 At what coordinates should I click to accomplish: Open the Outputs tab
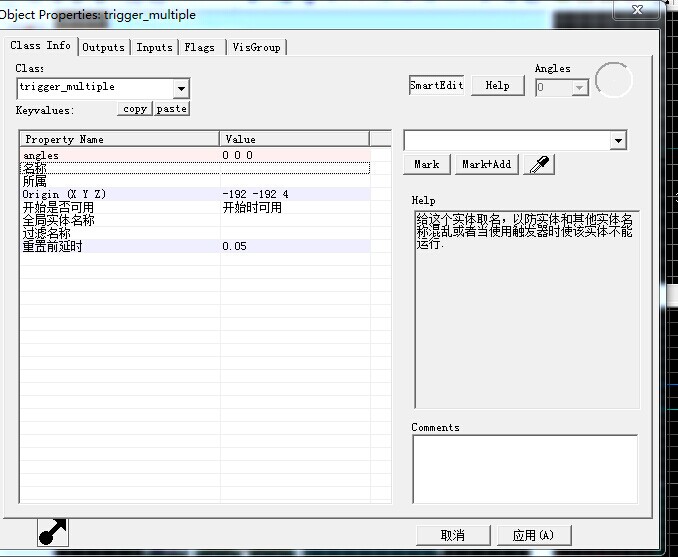(103, 47)
